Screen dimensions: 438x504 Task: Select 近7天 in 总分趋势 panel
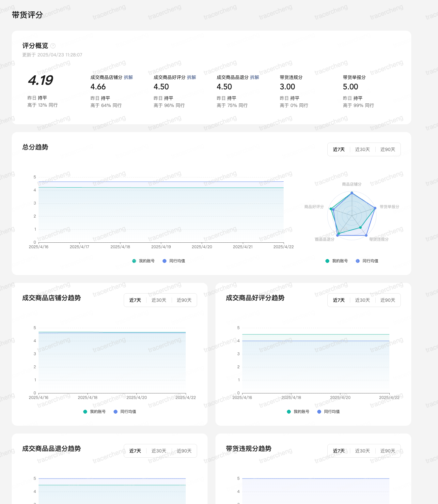pyautogui.click(x=339, y=149)
